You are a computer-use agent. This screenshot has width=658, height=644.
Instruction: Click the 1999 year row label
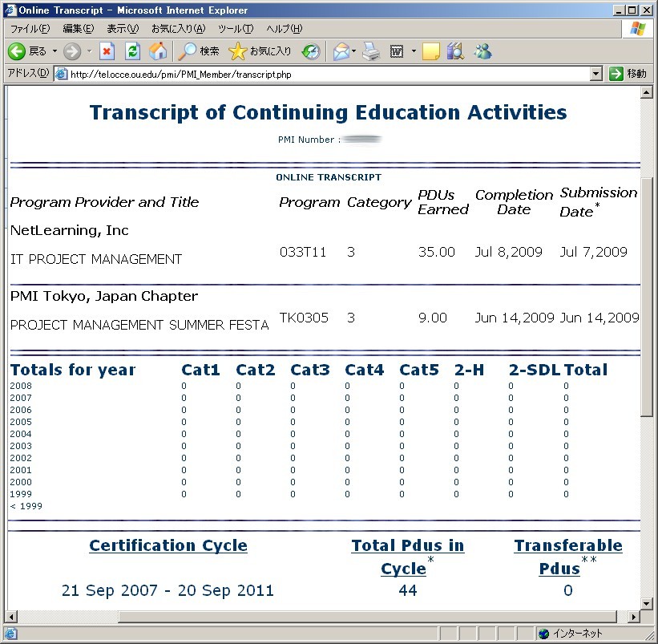[x=21, y=494]
